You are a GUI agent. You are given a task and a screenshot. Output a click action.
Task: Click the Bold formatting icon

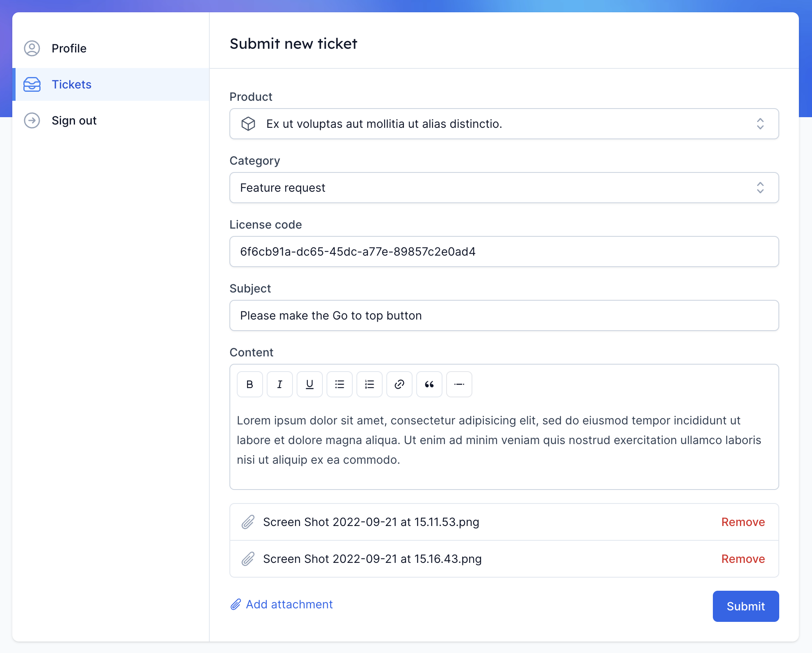coord(250,384)
